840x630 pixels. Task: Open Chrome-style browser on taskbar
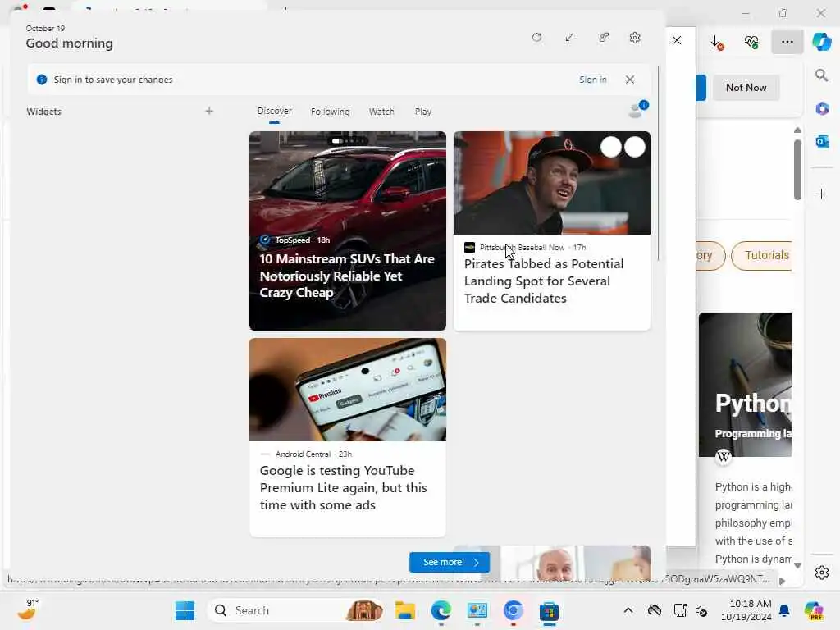pos(513,610)
